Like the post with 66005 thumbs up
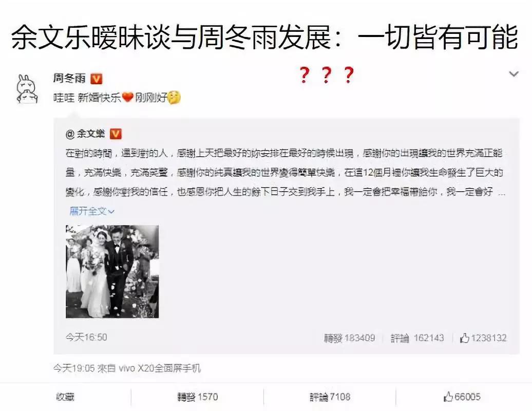532x411 pixels. (x=462, y=397)
